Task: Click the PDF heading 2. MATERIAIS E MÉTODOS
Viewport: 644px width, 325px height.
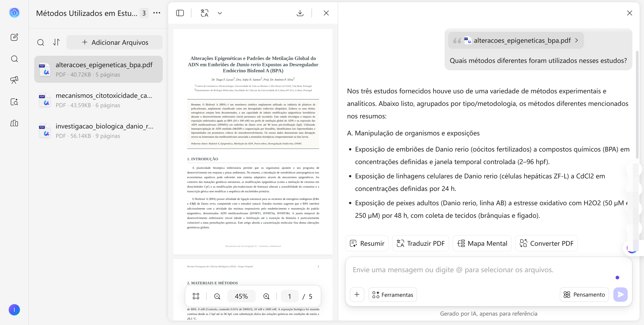Action: [212, 283]
